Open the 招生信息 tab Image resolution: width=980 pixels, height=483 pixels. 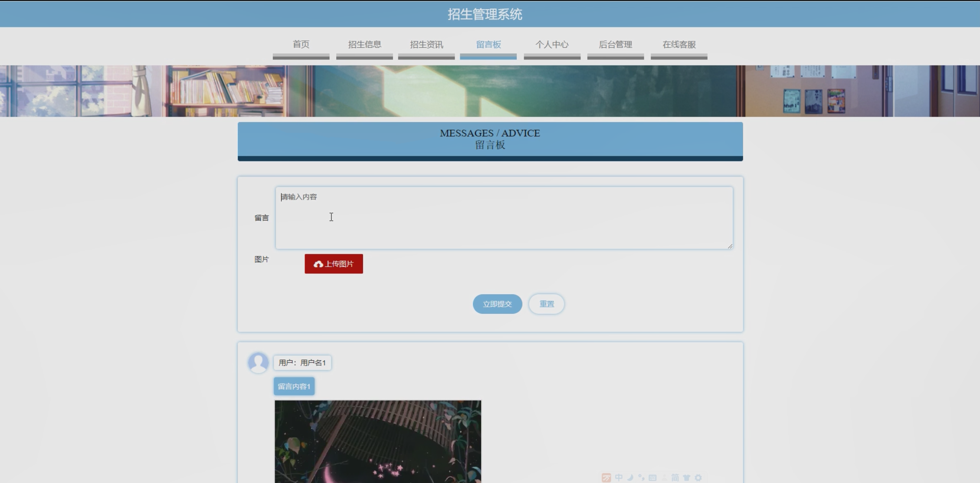click(x=364, y=45)
